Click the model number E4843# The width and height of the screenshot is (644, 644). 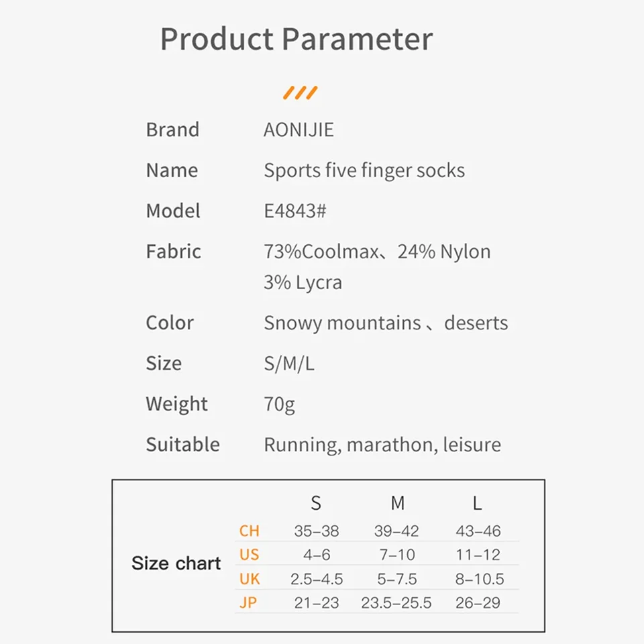coord(295,211)
